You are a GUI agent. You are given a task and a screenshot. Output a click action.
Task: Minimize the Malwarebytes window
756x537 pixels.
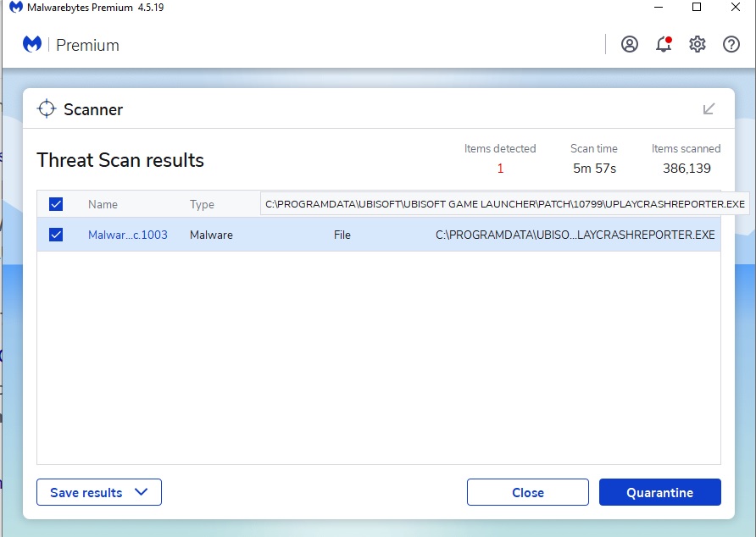tap(659, 8)
